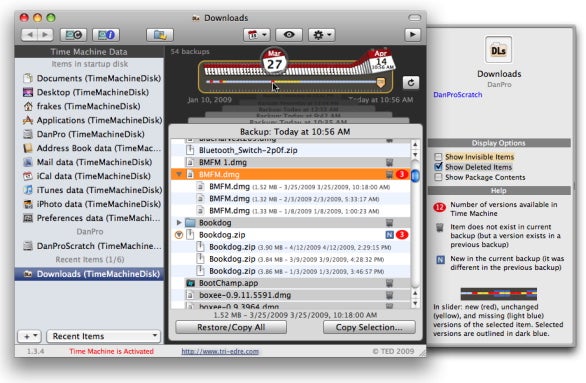Enable Show Invisible Items checkbox
The width and height of the screenshot is (586, 383).
pyautogui.click(x=438, y=157)
